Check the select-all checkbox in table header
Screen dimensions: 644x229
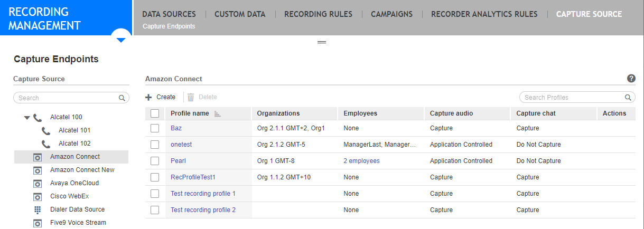coord(155,113)
